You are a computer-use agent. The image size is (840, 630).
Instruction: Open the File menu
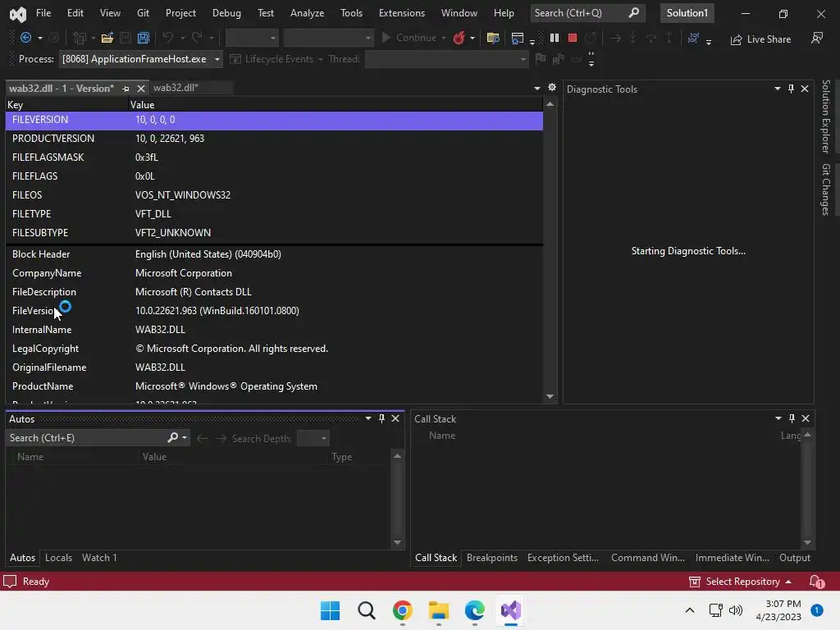(43, 13)
